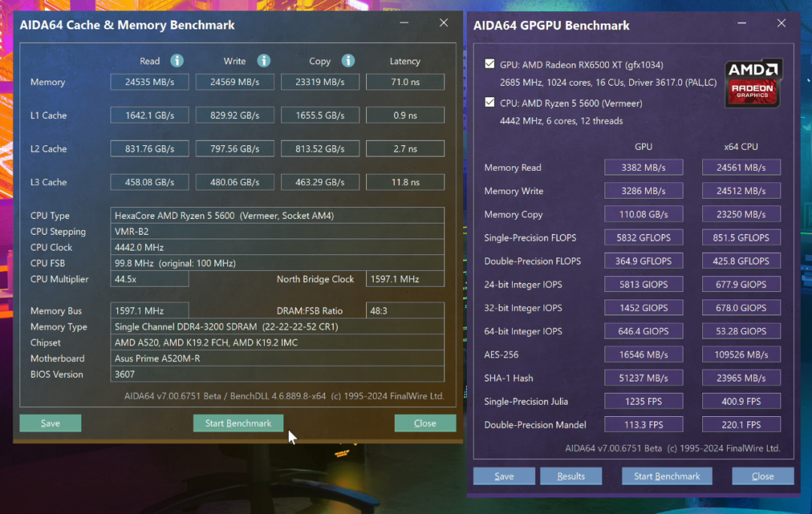
Task: Uncheck the GPU AMD Radeon RX6500 XT checkbox
Action: pos(489,64)
